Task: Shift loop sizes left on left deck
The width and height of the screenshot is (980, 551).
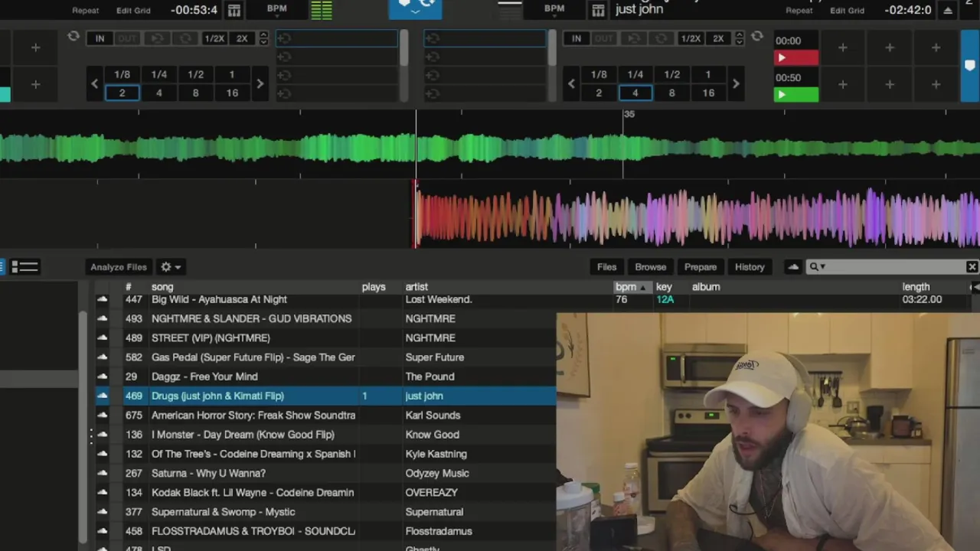Action: [95, 83]
